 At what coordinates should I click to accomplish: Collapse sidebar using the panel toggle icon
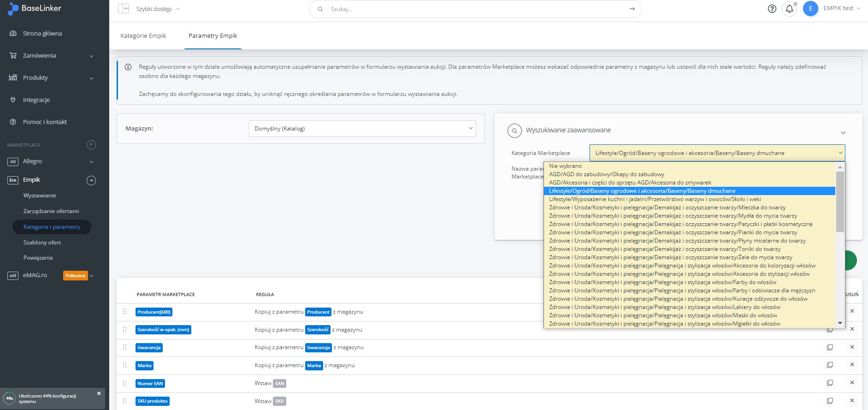point(124,9)
